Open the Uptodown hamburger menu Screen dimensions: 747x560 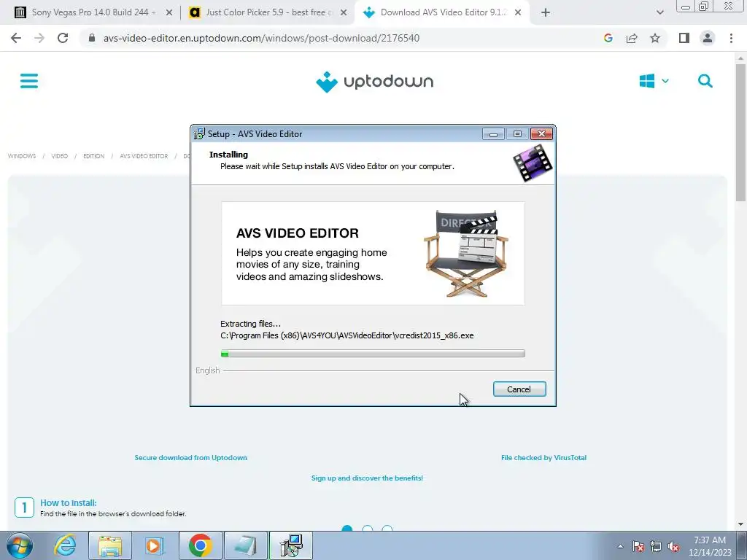(29, 81)
